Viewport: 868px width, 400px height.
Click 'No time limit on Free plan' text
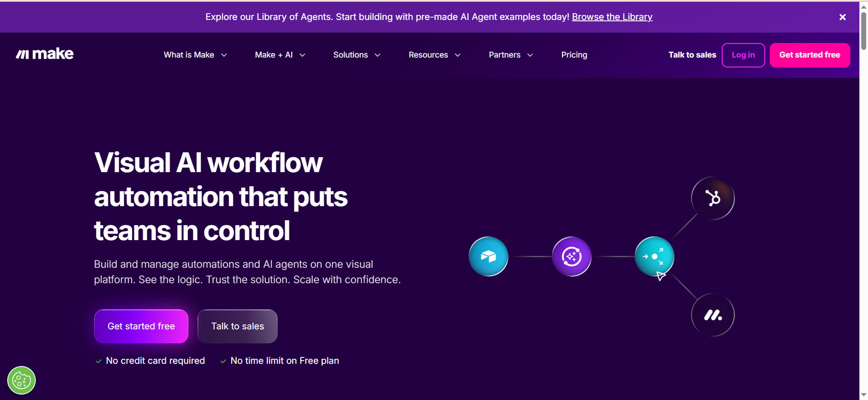click(285, 361)
